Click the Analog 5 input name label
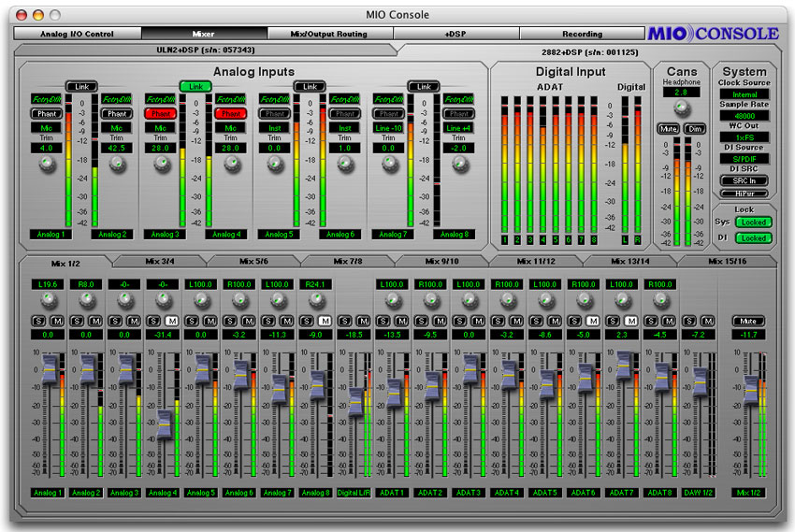 (x=279, y=234)
